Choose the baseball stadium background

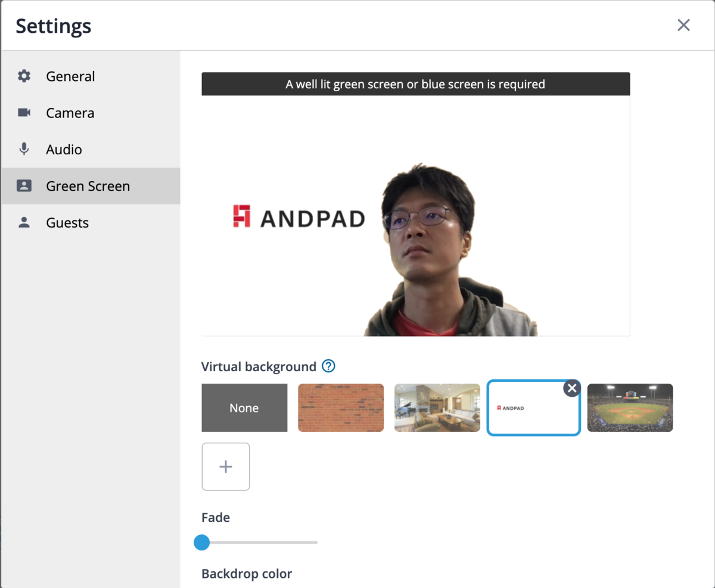pyautogui.click(x=630, y=407)
